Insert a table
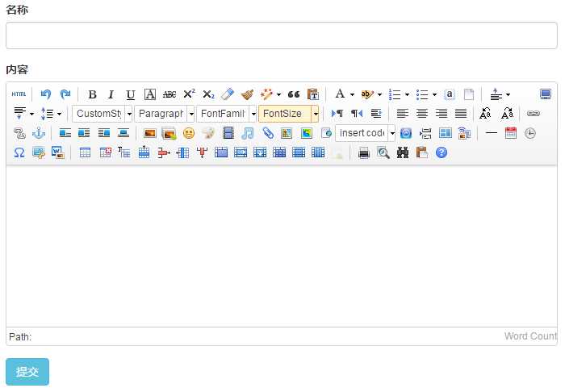The width and height of the screenshot is (565, 392). point(85,152)
